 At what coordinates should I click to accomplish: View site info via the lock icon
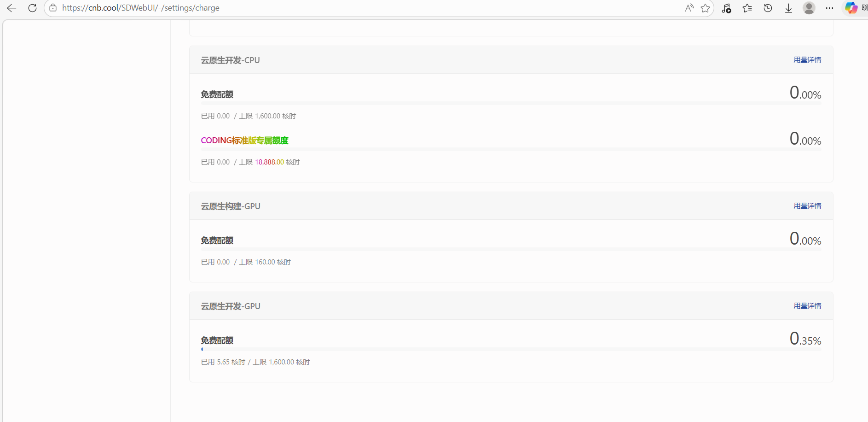[x=53, y=8]
